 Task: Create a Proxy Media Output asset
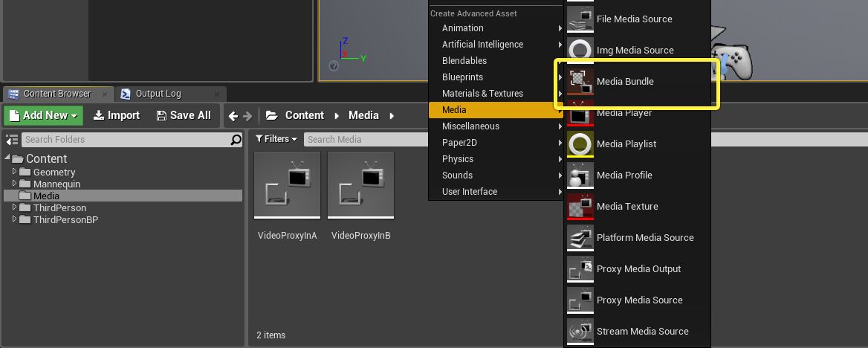(637, 268)
